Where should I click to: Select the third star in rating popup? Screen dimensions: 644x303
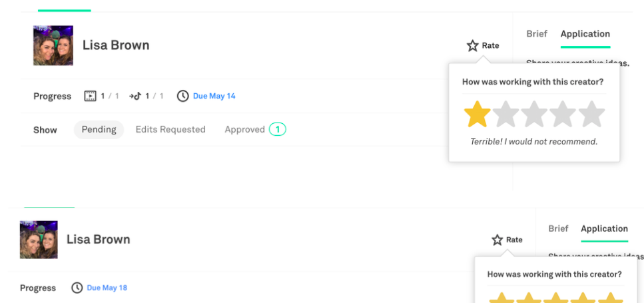tap(534, 115)
